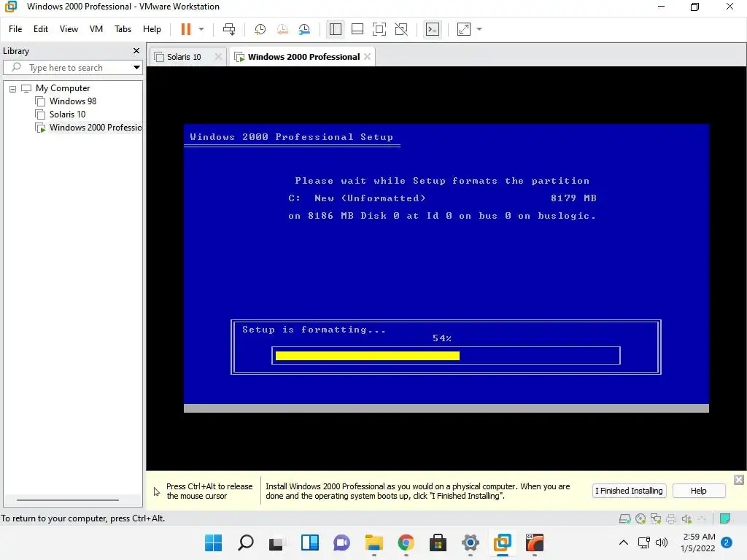Open the Windows Start menu
Viewport: 747px width, 560px height.
(x=214, y=542)
